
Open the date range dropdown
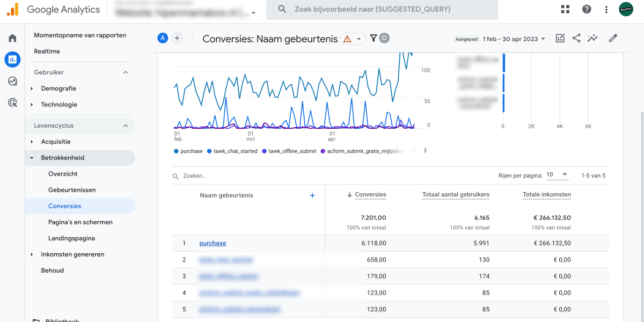click(x=514, y=39)
